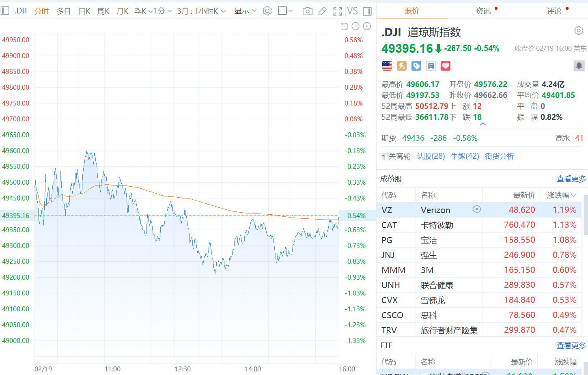Open chart settings gear in toolbar
This screenshot has height=375, width=588.
tap(267, 11)
